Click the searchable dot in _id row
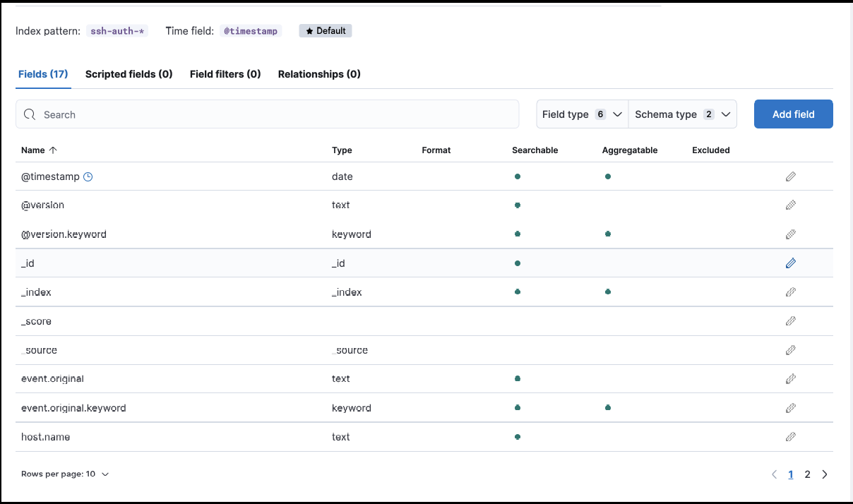This screenshot has height=504, width=853. point(518,263)
